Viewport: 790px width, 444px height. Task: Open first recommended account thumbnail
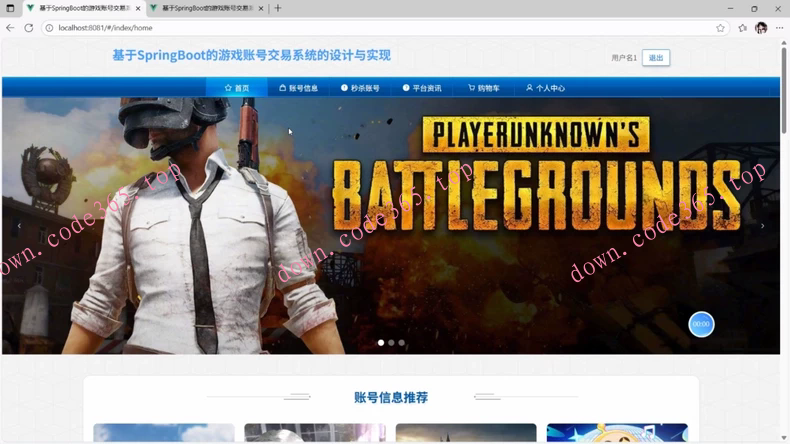(164, 432)
